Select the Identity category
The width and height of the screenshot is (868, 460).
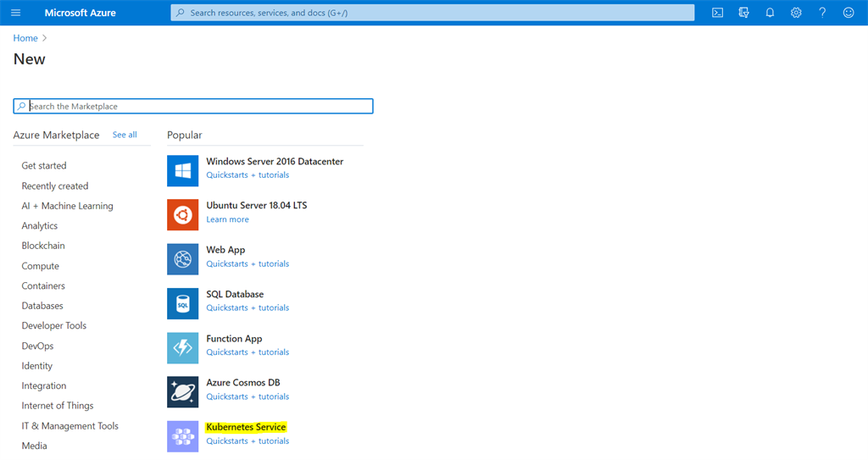(x=37, y=366)
